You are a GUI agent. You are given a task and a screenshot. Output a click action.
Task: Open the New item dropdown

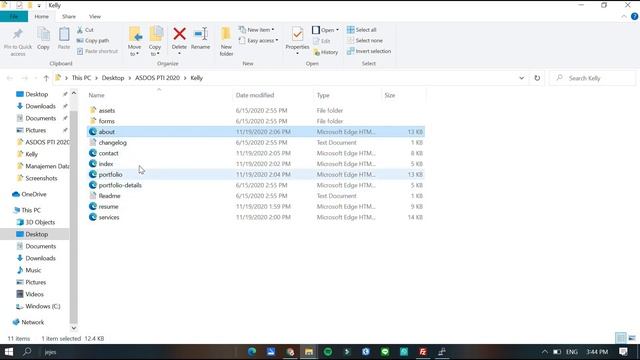click(x=257, y=30)
